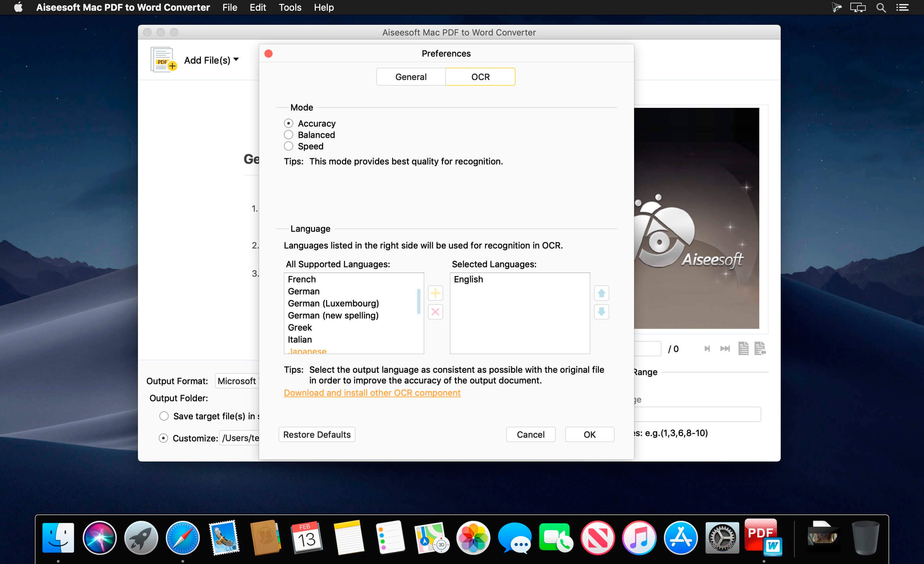Switch to the General preferences tab
924x564 pixels.
[411, 77]
